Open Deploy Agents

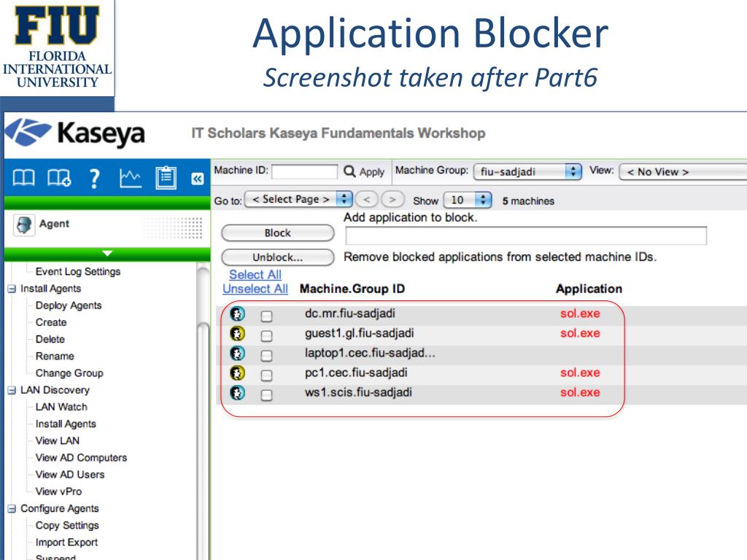[69, 306]
